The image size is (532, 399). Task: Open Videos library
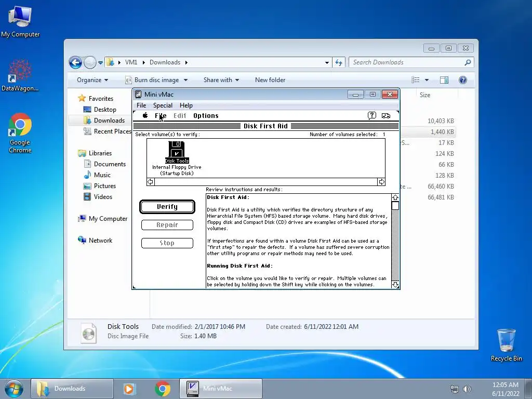tap(98, 197)
